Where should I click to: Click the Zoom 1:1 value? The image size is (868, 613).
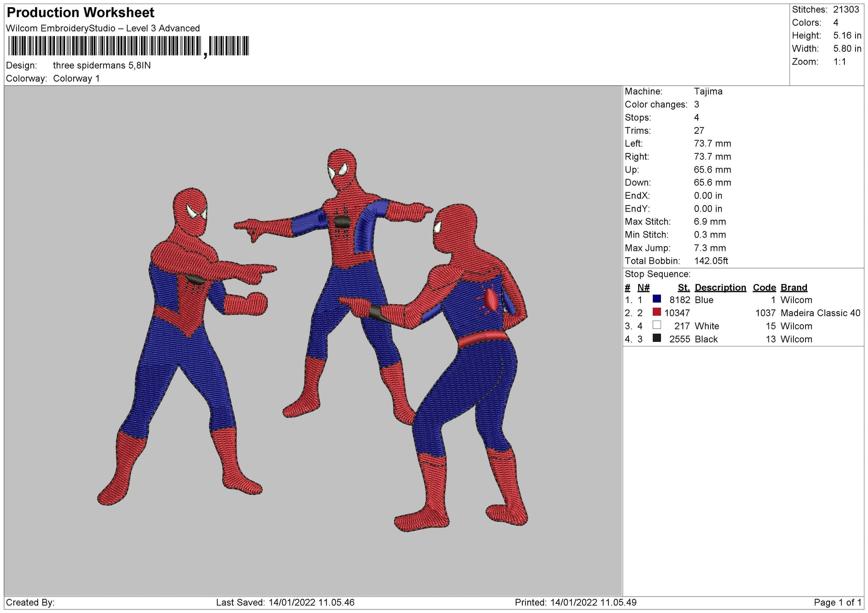842,61
